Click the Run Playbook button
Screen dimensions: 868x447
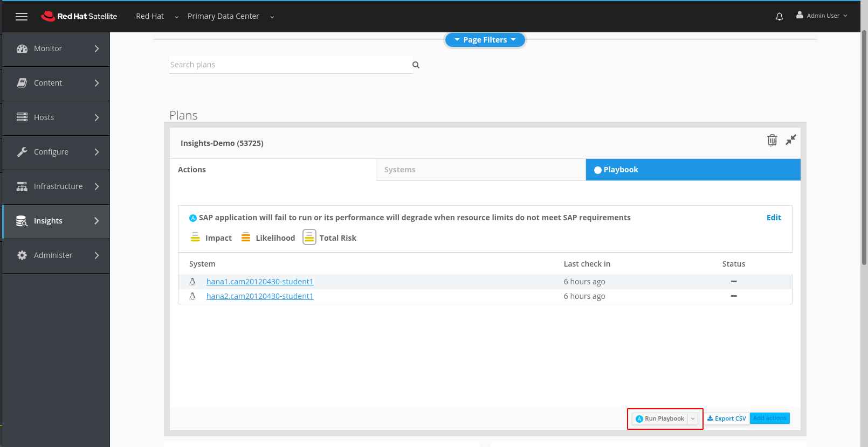click(x=660, y=418)
